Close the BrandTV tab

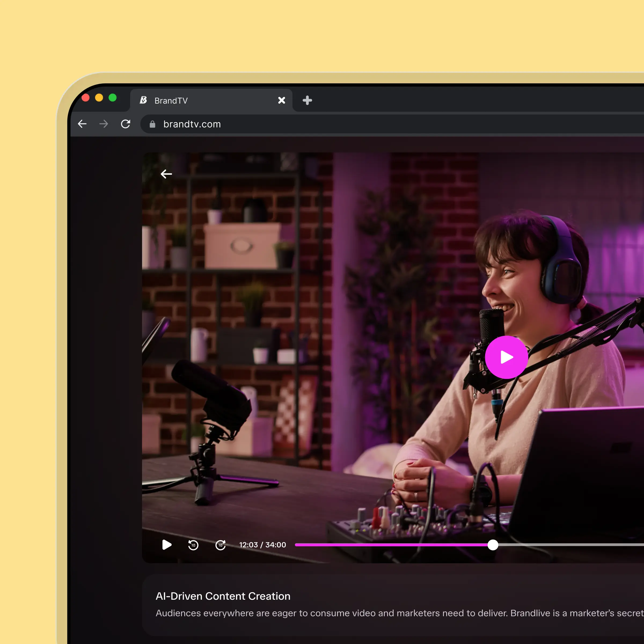282,100
